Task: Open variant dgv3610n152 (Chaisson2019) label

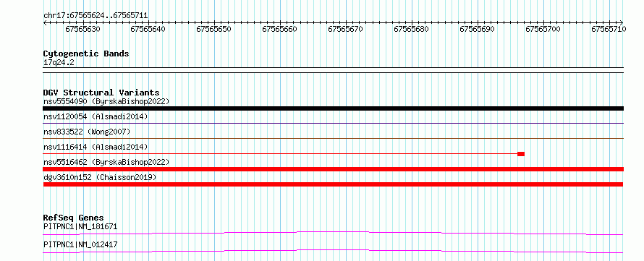Action: pyautogui.click(x=100, y=177)
